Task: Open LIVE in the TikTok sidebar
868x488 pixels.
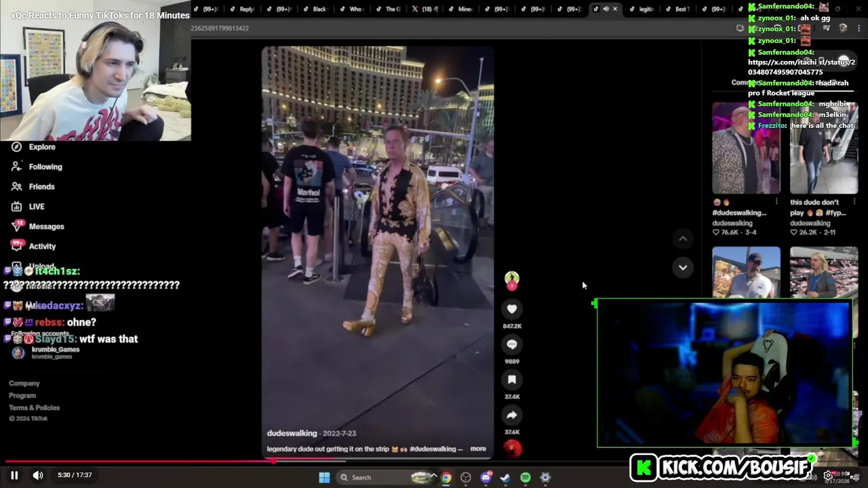Action: pos(37,207)
